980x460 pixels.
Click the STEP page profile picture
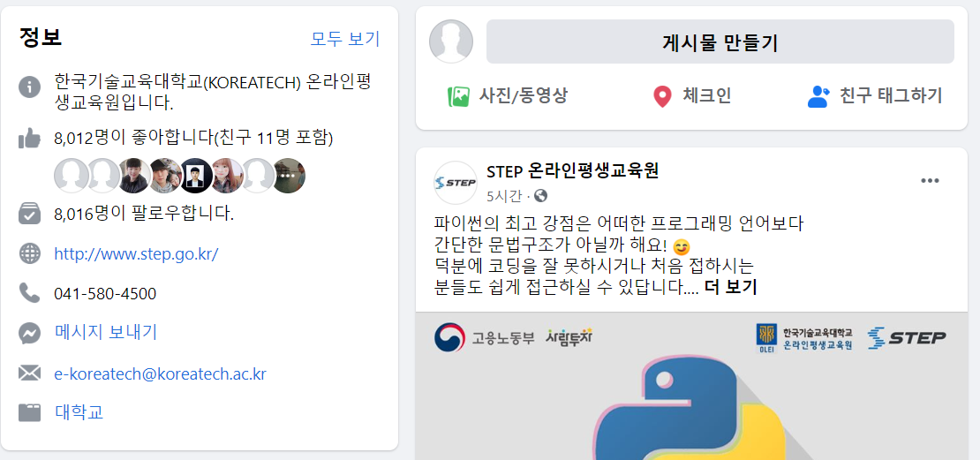point(455,183)
